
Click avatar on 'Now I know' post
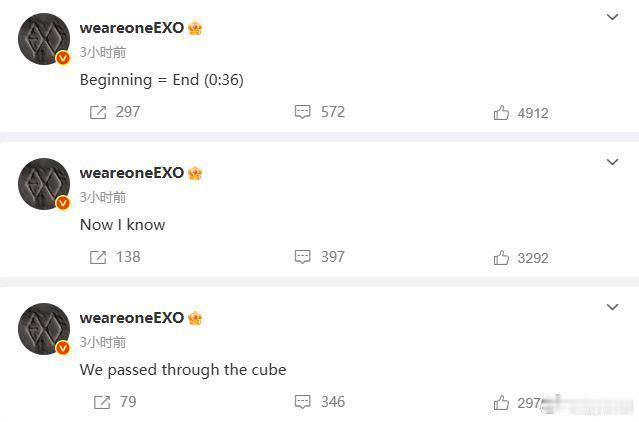point(44,184)
